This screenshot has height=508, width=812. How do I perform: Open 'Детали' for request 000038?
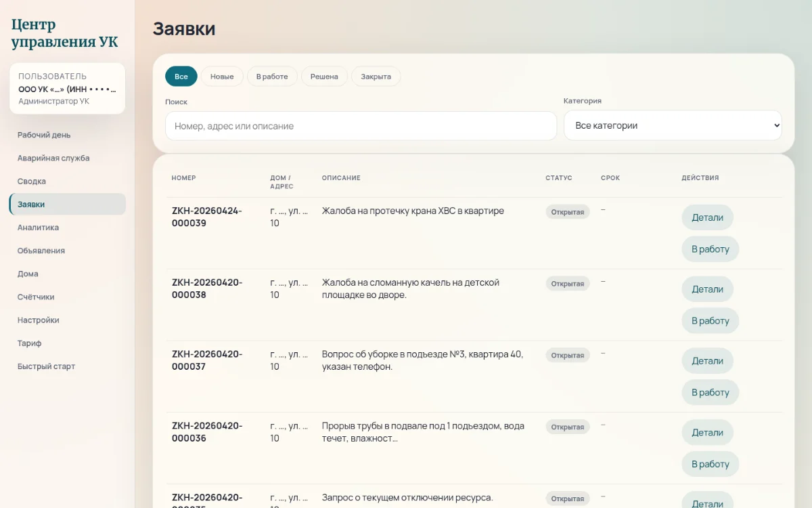pyautogui.click(x=707, y=289)
